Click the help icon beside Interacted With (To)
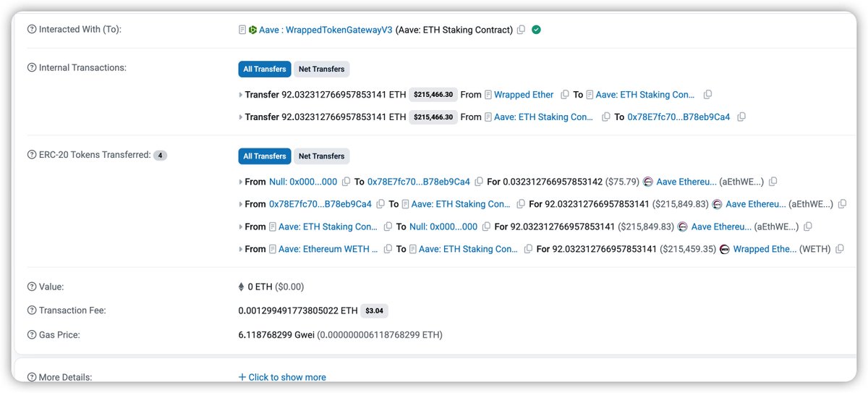 tap(31, 30)
